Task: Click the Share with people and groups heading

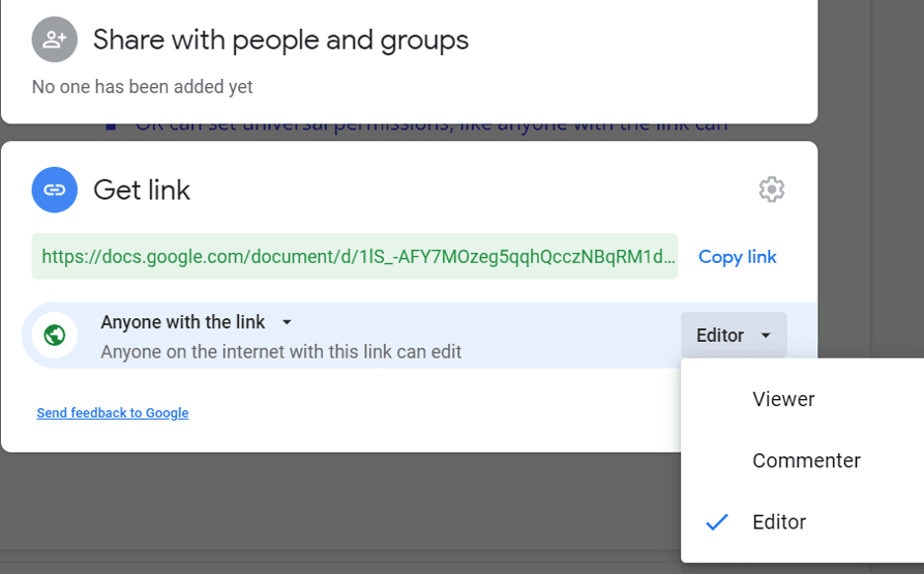Action: [280, 40]
